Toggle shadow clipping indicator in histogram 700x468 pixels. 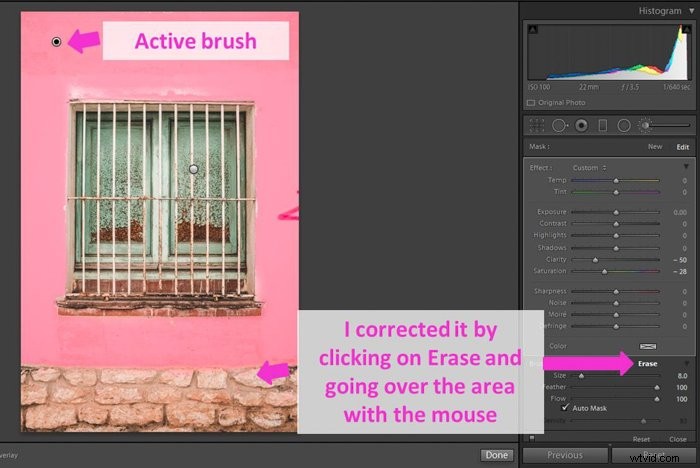pyautogui.click(x=533, y=29)
